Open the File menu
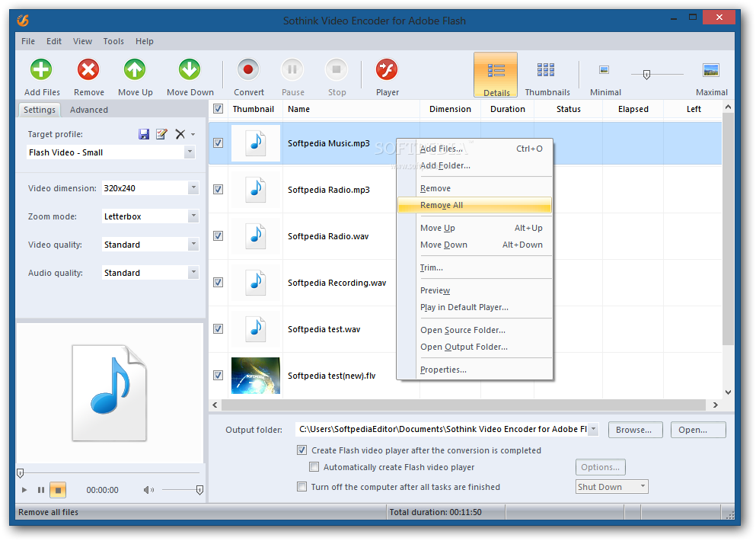Image resolution: width=756 pixels, height=541 pixels. coord(28,41)
